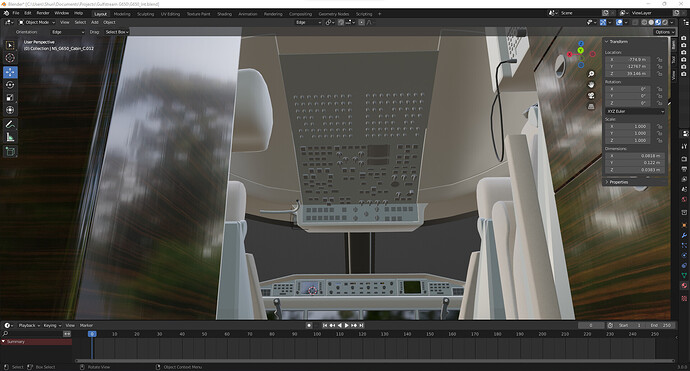Toggle lock on Scale Z
Image resolution: width=690 pixels, height=371 pixels.
coord(659,140)
